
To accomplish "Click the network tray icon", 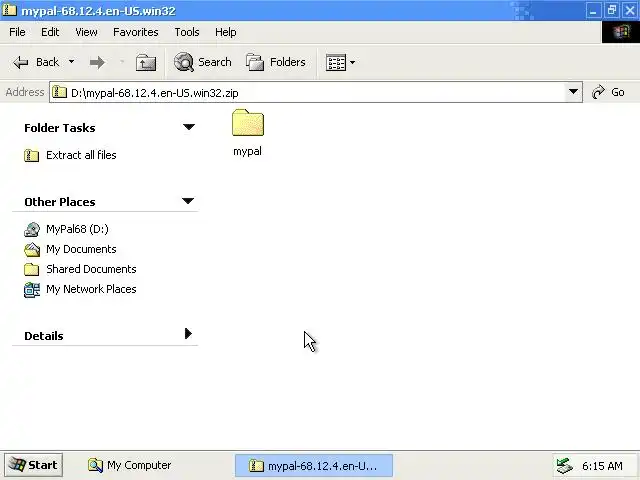I will pos(565,466).
